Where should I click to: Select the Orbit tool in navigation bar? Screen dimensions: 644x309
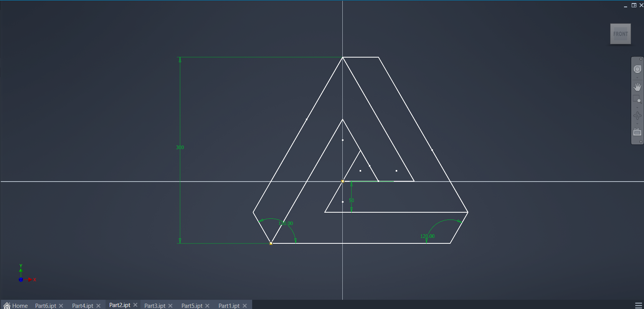[x=637, y=116]
